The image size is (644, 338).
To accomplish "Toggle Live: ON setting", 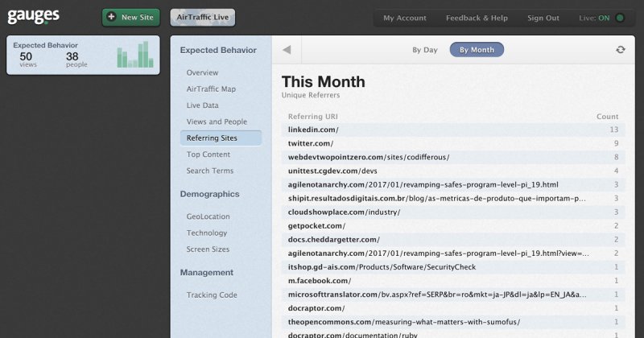I will click(601, 18).
